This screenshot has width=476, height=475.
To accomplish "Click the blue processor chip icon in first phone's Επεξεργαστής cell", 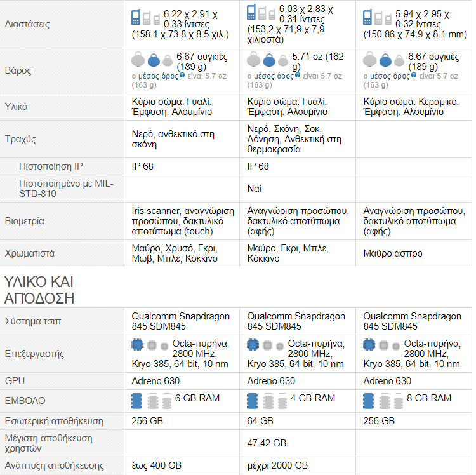I will (x=137, y=345).
